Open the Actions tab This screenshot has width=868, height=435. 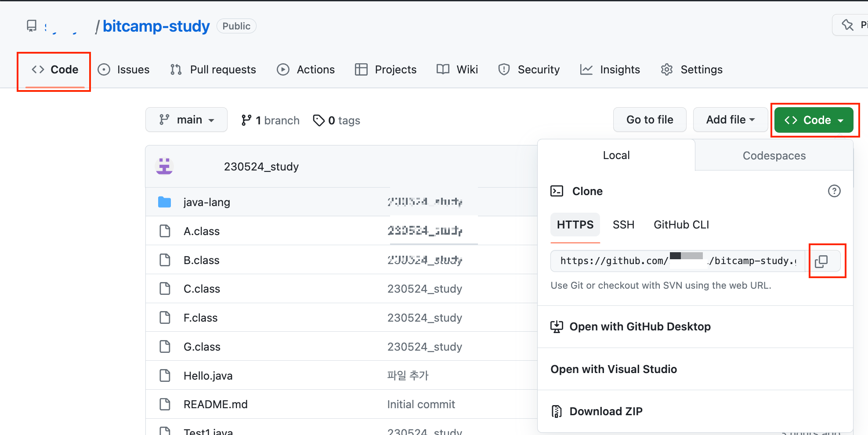(306, 69)
